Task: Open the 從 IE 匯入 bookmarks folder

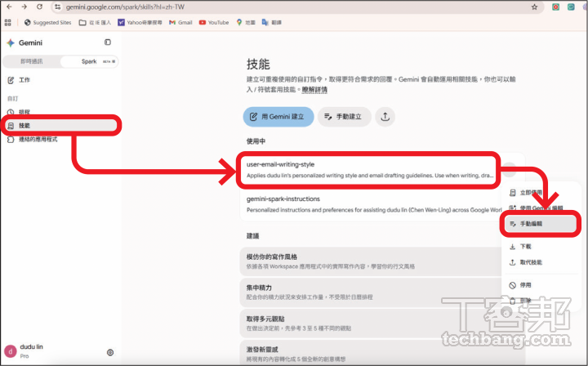Action: click(x=95, y=23)
